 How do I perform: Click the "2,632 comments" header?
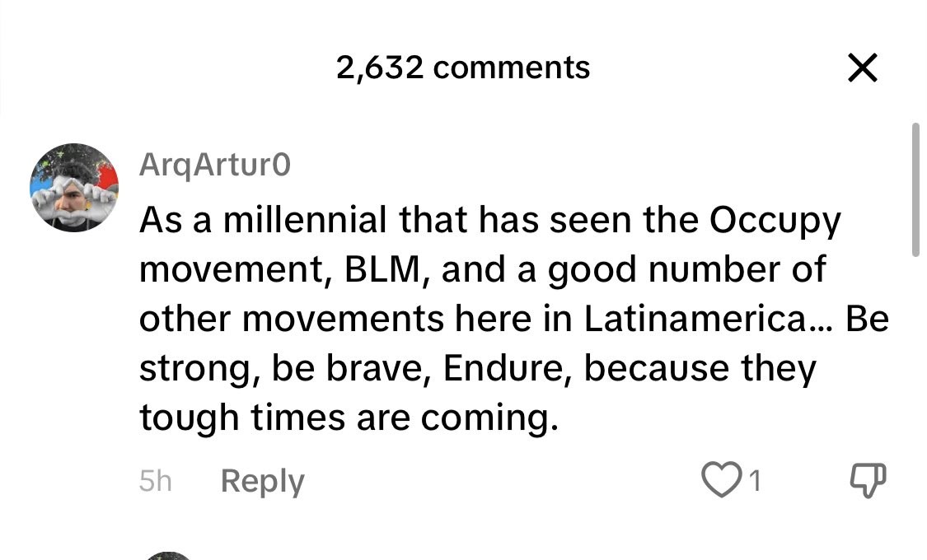[x=462, y=68]
